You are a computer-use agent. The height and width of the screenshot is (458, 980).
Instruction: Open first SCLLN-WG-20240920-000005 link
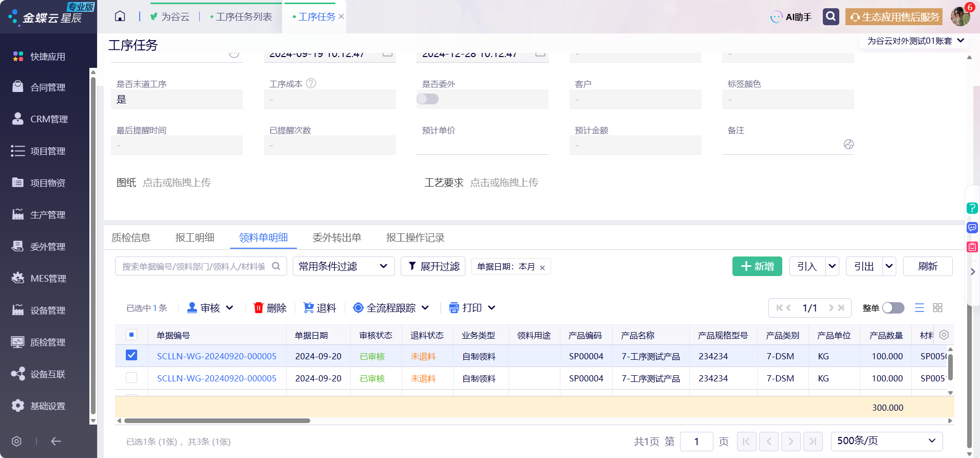tap(217, 356)
